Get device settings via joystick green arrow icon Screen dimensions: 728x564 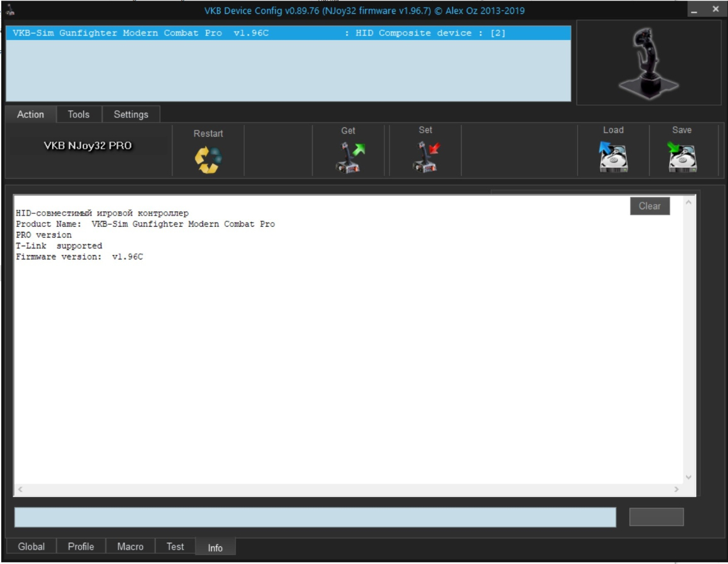click(350, 157)
